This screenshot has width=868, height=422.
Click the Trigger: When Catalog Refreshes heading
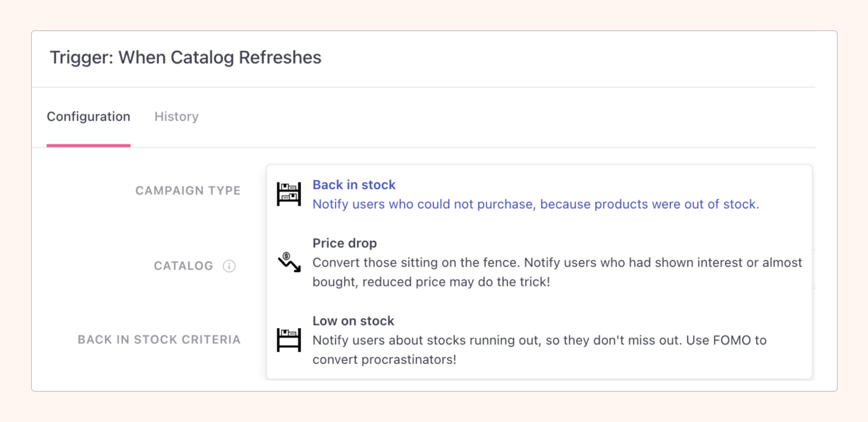click(x=185, y=57)
